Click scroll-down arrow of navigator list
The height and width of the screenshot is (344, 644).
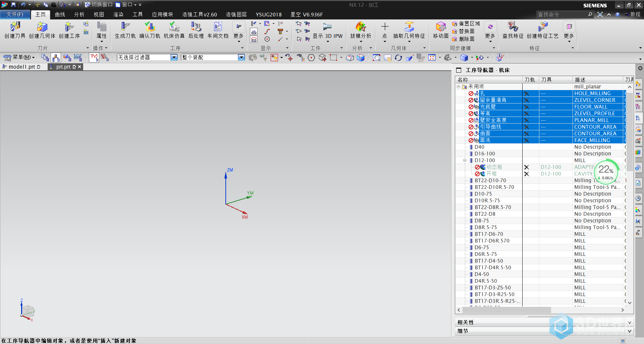[630, 303]
